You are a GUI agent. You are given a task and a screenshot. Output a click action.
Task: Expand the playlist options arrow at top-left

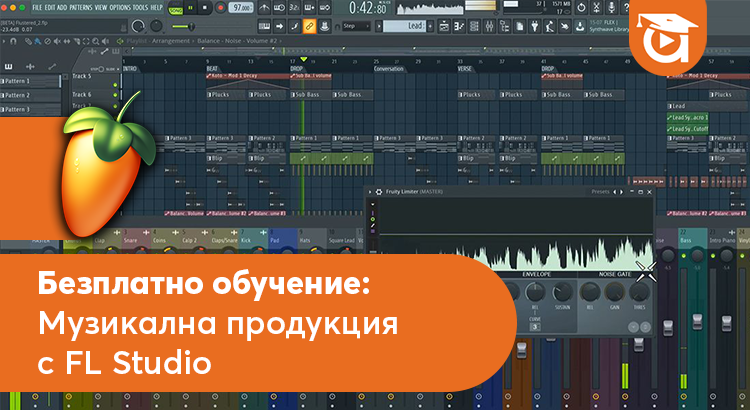[4, 41]
